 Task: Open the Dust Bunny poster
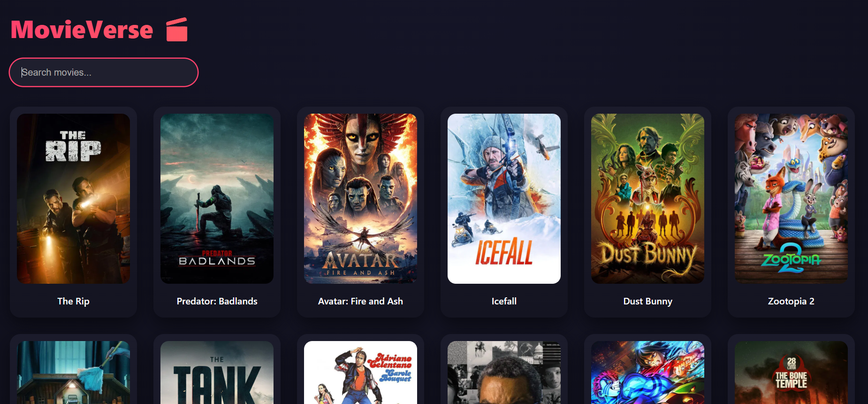(x=647, y=198)
